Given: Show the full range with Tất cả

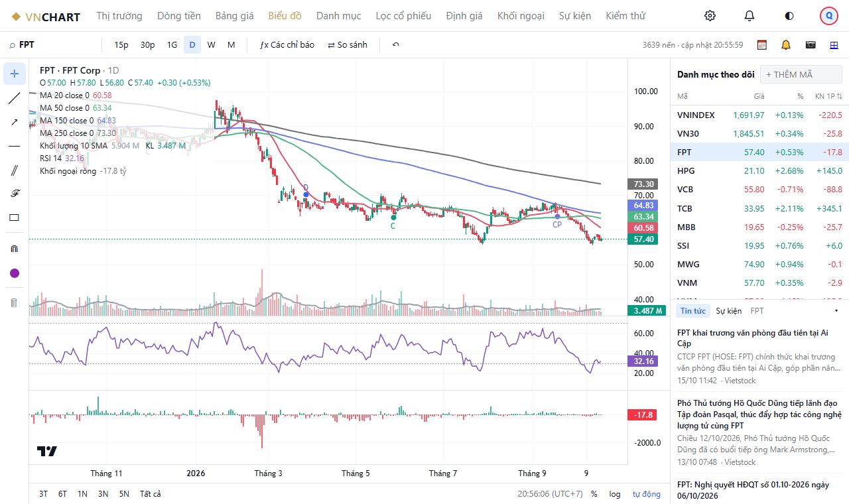Looking at the screenshot, I should [x=151, y=494].
